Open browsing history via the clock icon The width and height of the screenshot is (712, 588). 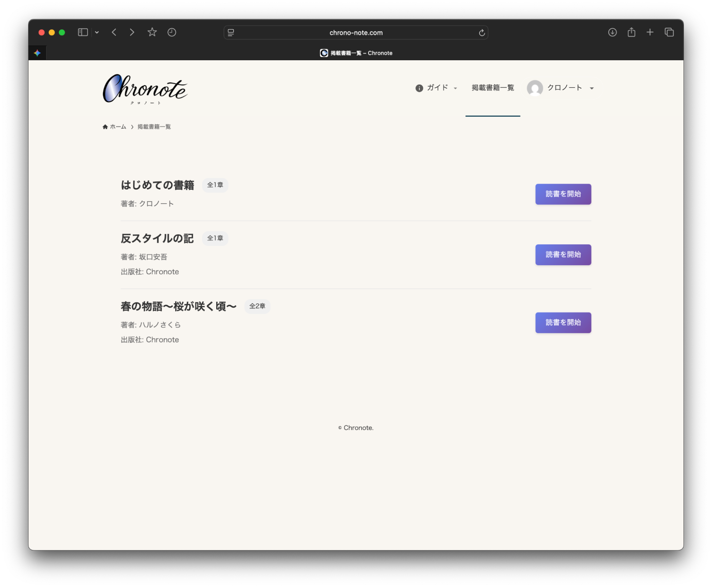pyautogui.click(x=172, y=32)
